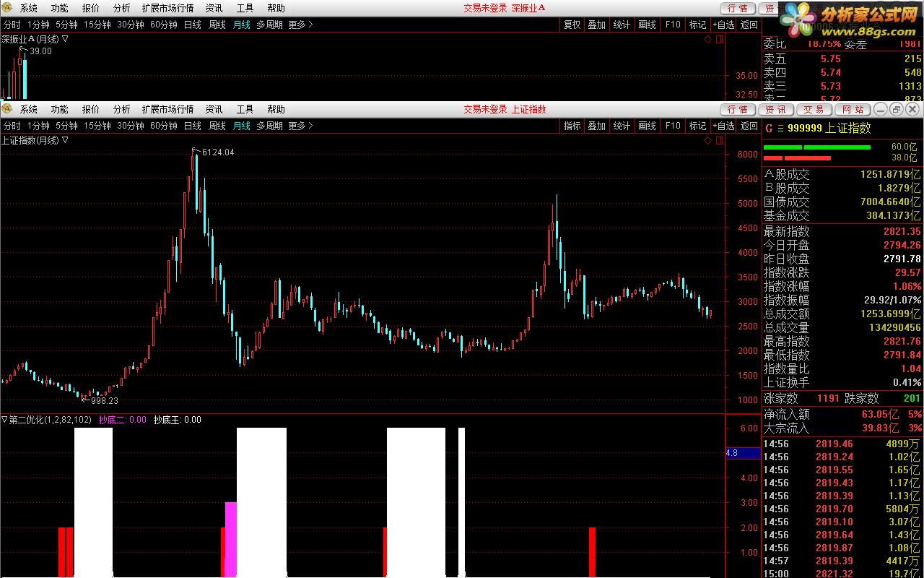Click the 行情 button in the 上证指数 window
924x578 pixels.
738,110
